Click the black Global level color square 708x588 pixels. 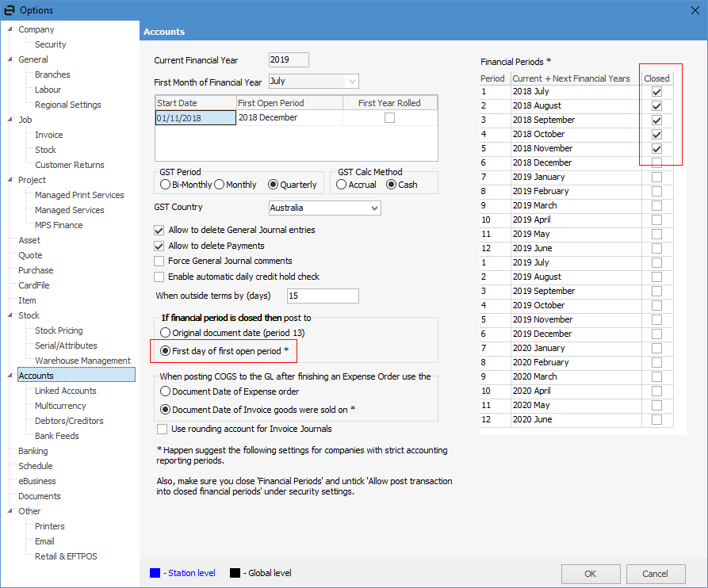235,573
